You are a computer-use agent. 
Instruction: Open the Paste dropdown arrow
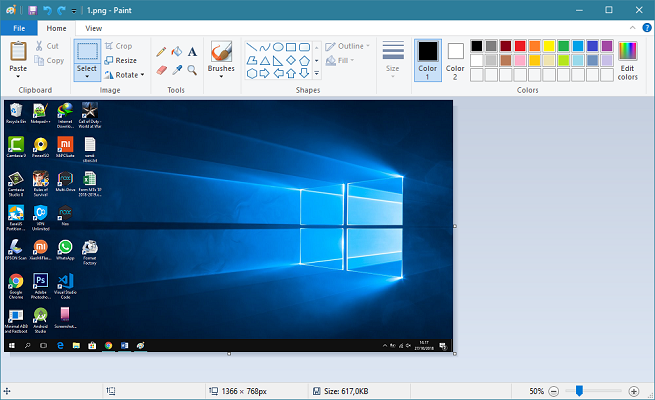coord(18,76)
